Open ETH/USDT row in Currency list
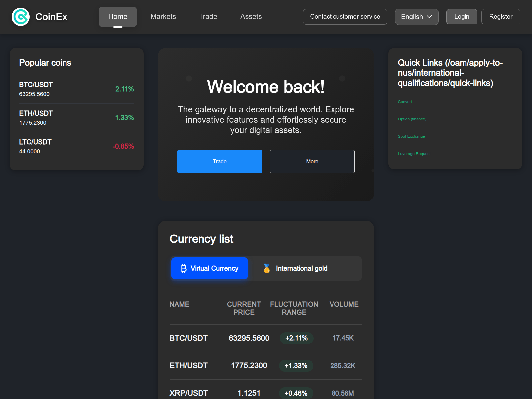 tap(266, 366)
